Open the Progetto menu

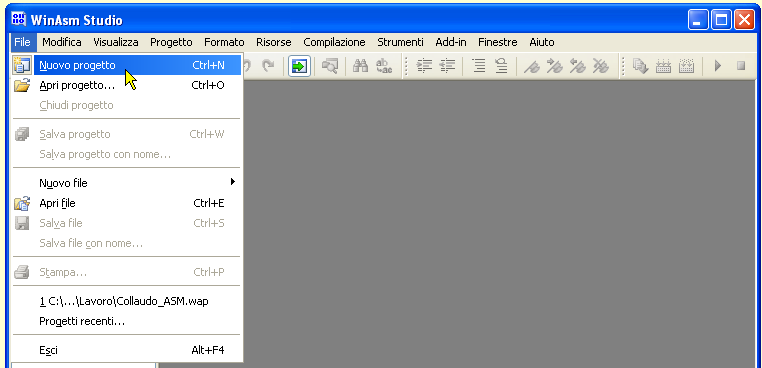tap(171, 42)
